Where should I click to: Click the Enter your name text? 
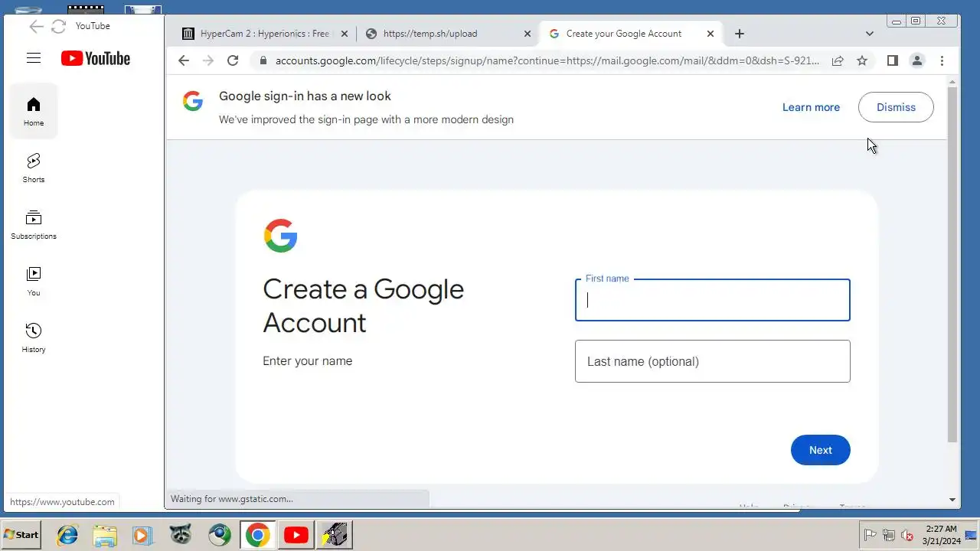[x=307, y=360]
